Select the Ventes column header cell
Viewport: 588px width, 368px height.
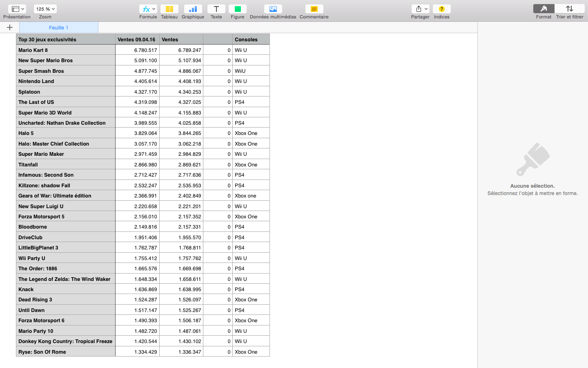181,39
